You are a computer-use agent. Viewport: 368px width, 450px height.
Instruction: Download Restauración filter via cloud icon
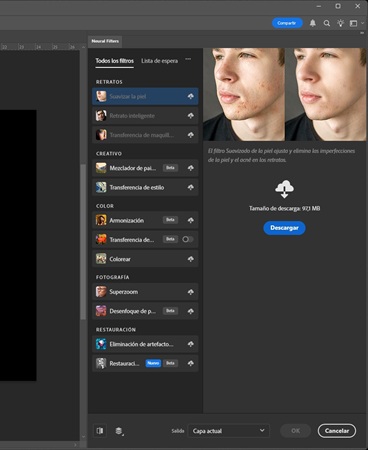[x=190, y=363]
